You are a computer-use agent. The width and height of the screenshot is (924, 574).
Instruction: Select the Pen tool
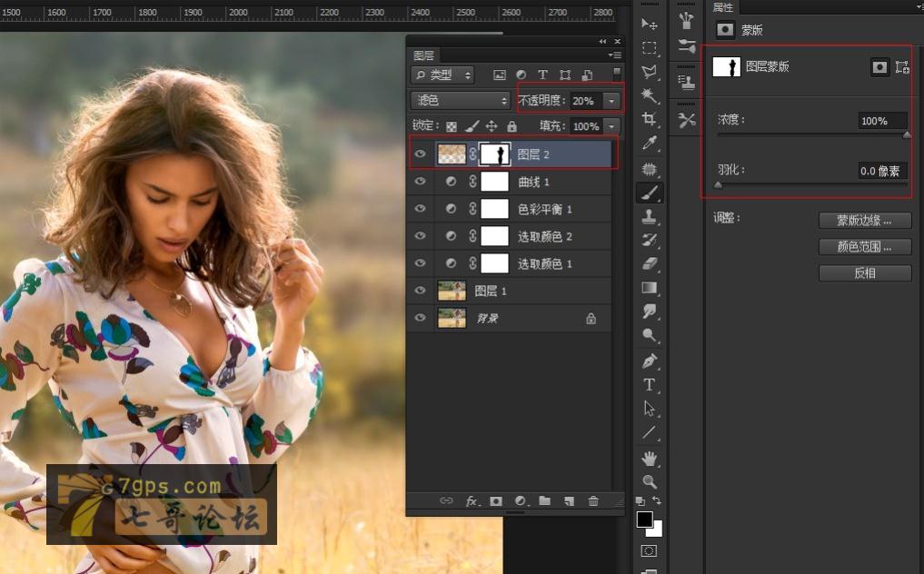(650, 361)
